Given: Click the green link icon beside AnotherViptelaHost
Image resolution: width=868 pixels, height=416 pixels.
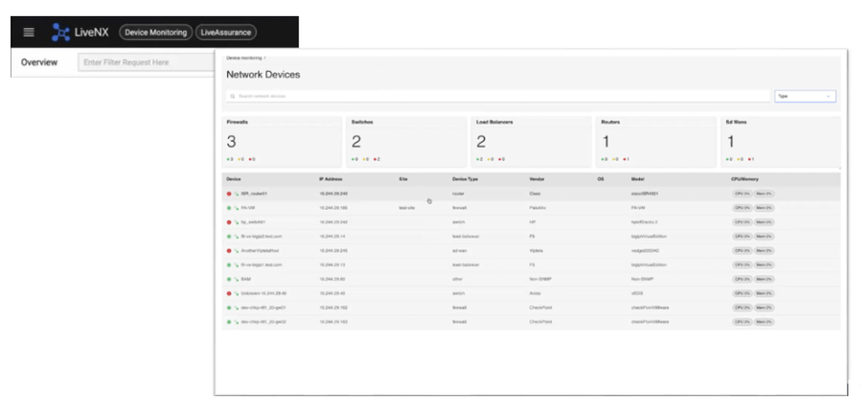Looking at the screenshot, I should tap(237, 251).
